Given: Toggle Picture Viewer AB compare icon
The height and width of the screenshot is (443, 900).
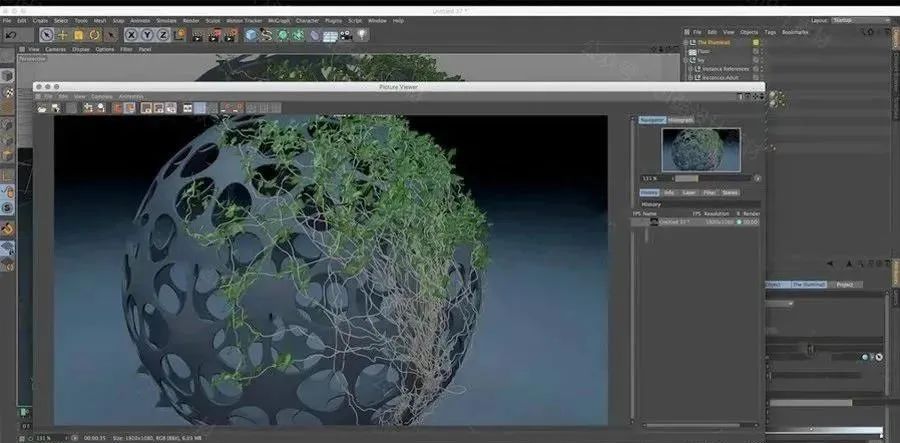Looking at the screenshot, I should point(187,108).
